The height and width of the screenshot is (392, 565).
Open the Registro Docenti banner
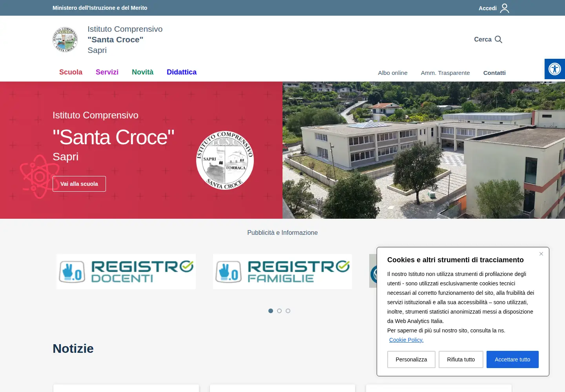[126, 272]
